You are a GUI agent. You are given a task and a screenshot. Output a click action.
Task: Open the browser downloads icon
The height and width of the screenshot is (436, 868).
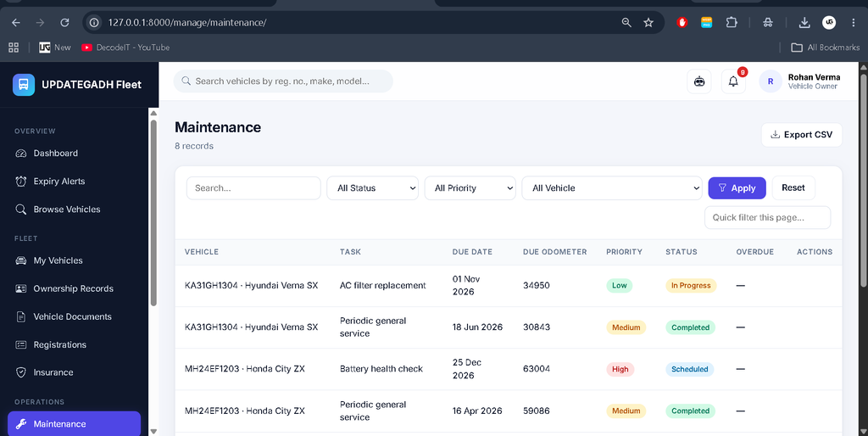click(804, 23)
